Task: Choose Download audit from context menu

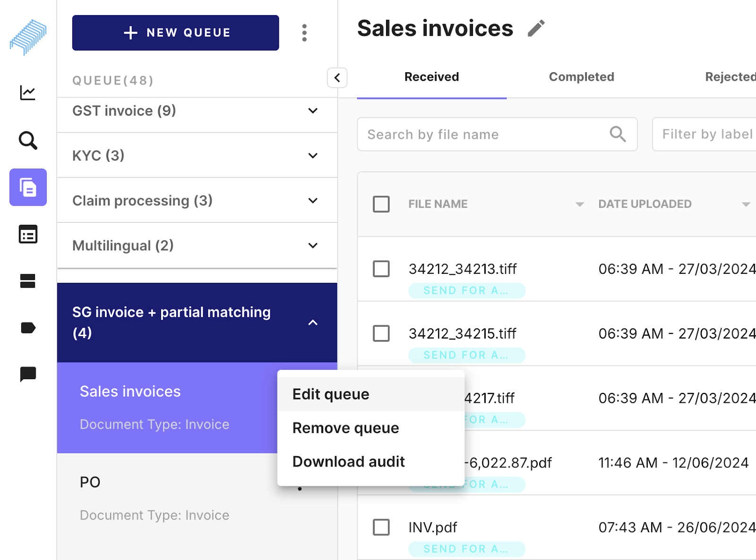Action: pos(371,461)
